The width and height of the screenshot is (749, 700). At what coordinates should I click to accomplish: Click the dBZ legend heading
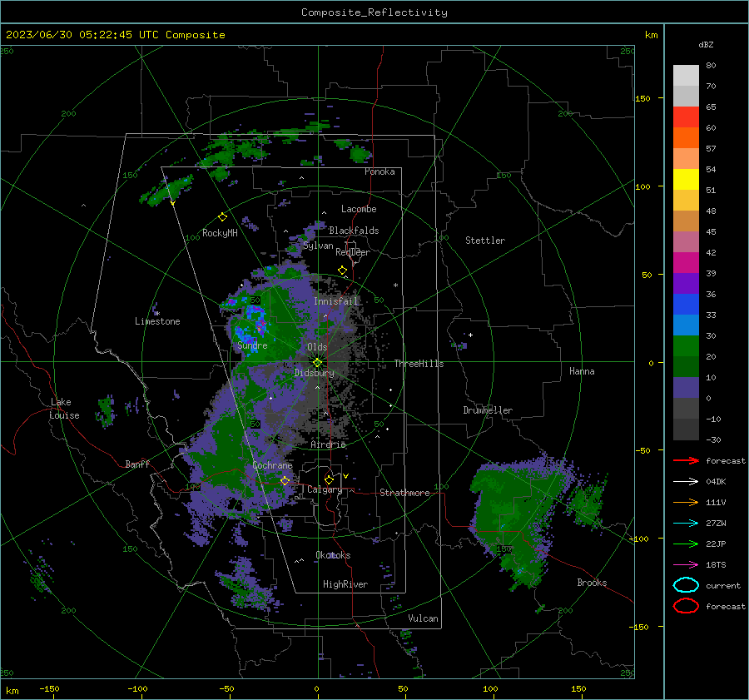pos(706,44)
